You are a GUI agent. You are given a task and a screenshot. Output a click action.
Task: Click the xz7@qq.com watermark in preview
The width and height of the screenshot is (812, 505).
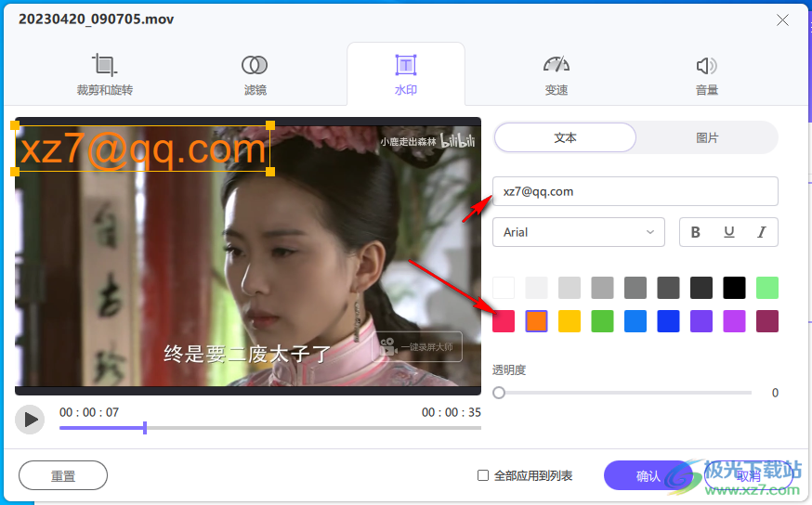point(142,149)
